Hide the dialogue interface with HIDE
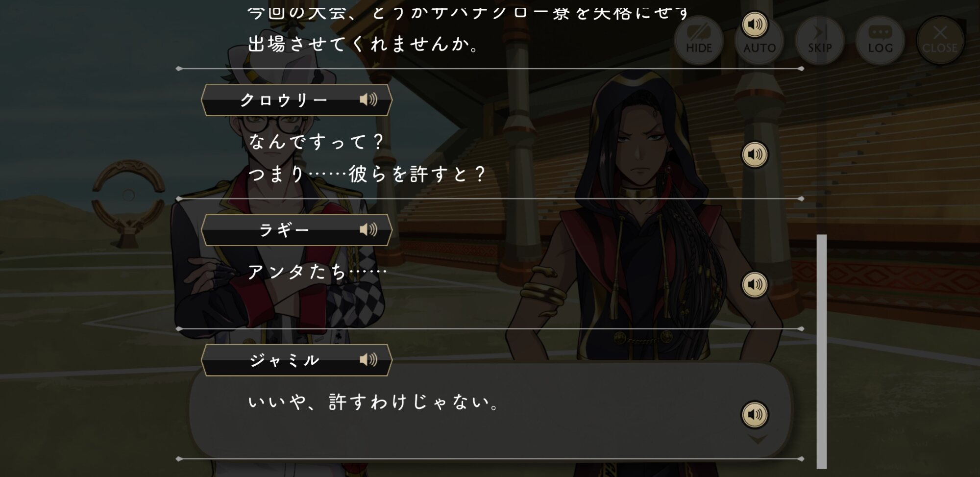980x477 pixels. [699, 40]
